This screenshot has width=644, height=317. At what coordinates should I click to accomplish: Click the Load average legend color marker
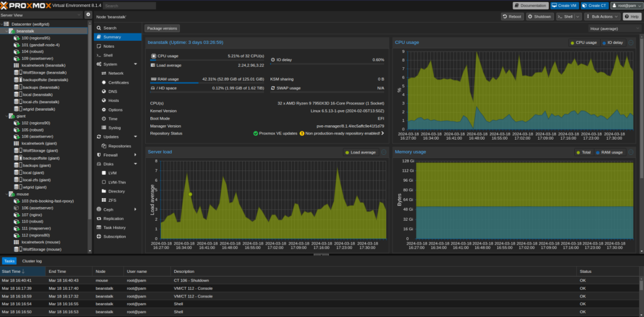pyautogui.click(x=347, y=152)
